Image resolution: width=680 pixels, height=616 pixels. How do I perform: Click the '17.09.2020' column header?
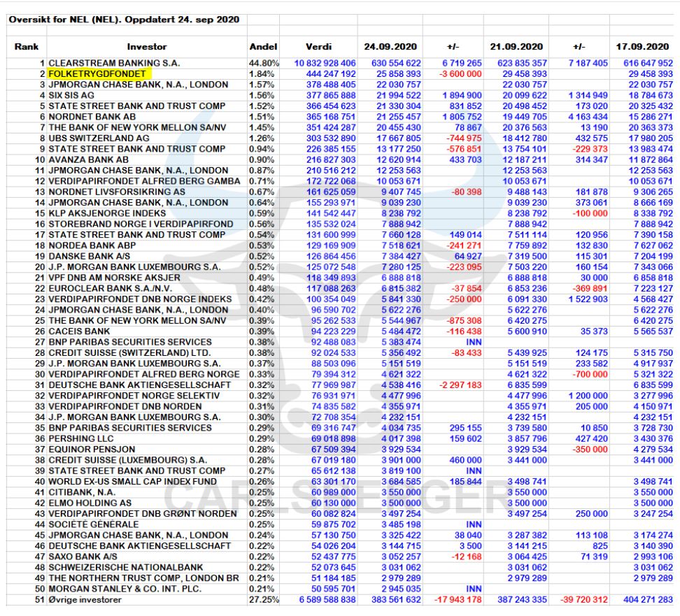642,47
